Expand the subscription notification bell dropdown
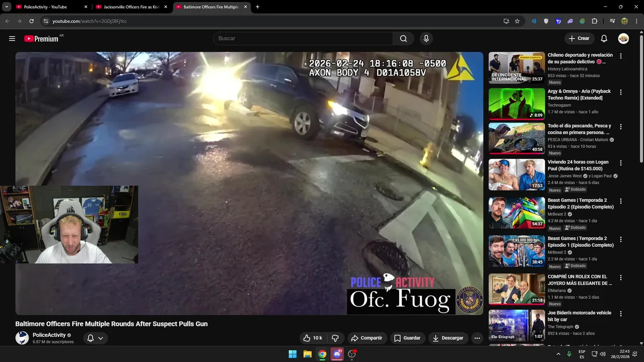Image resolution: width=644 pixels, height=362 pixels. [x=95, y=338]
